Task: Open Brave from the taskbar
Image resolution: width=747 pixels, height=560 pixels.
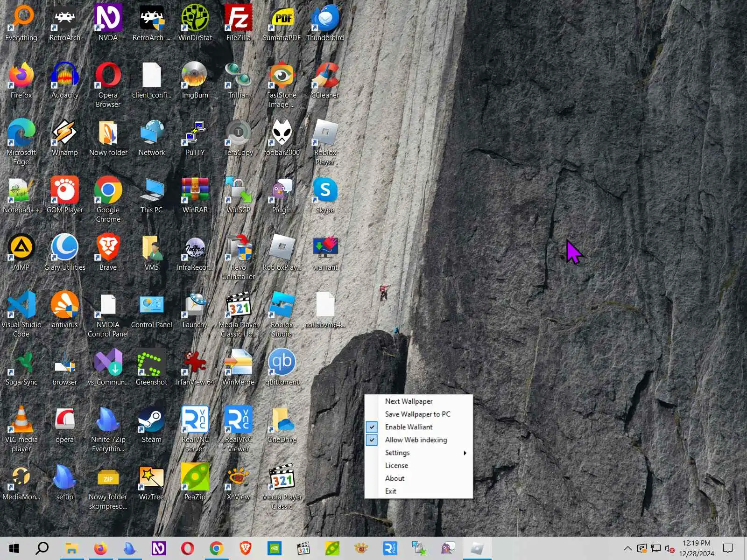Action: 246,548
